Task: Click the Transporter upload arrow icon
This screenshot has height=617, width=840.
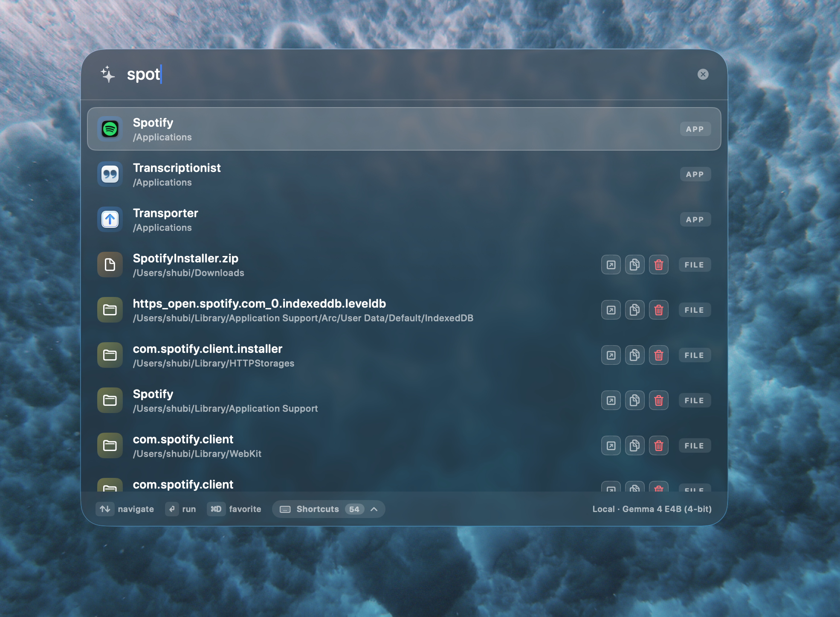Action: [x=110, y=219]
